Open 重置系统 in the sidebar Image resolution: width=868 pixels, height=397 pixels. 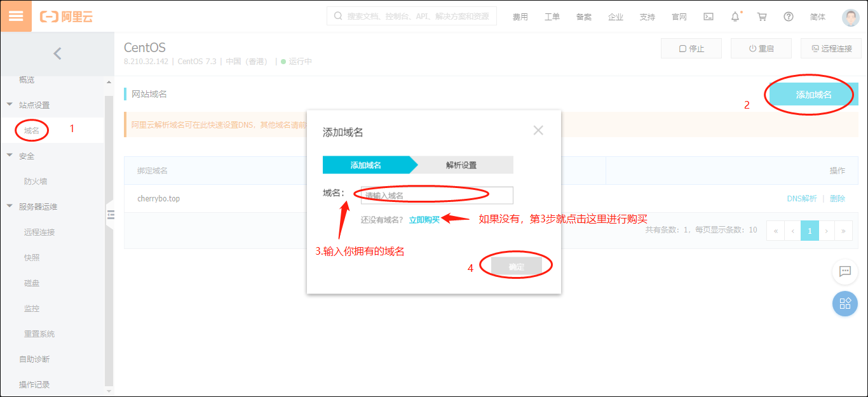(x=39, y=333)
